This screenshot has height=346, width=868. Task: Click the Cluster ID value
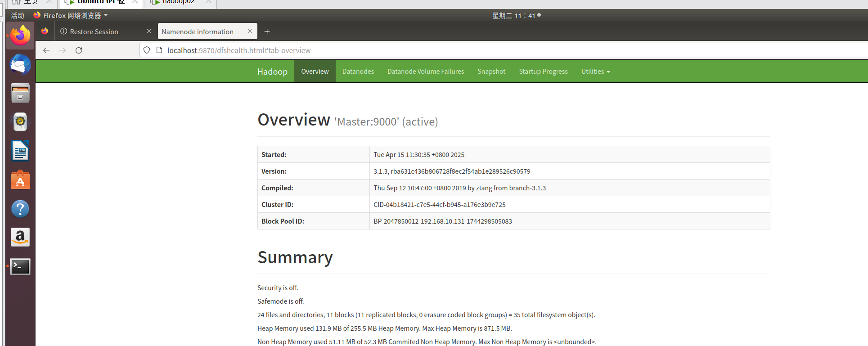point(440,205)
